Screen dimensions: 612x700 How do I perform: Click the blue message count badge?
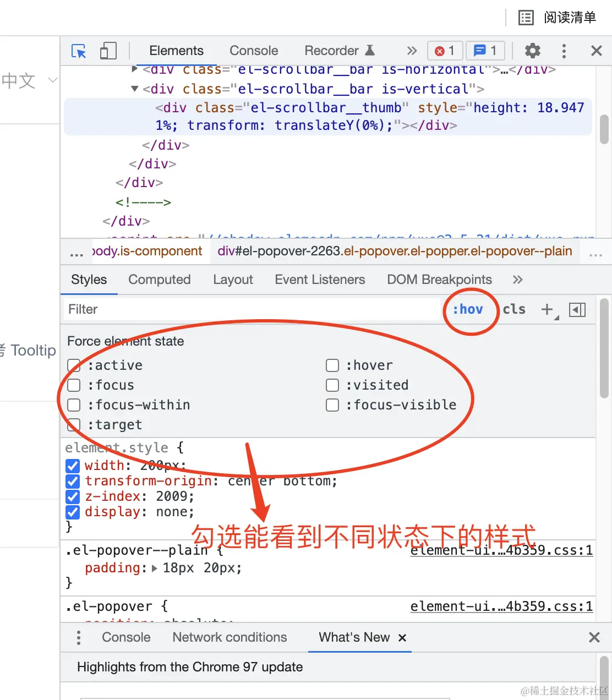[x=485, y=51]
